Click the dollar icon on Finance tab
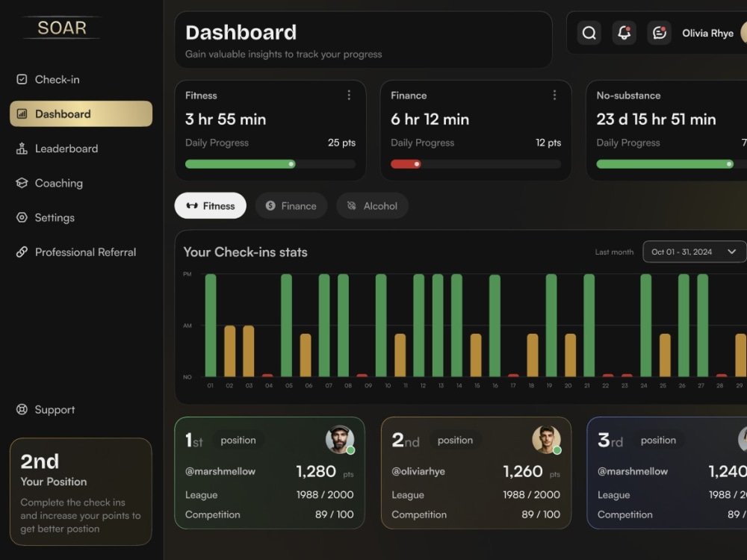 (x=270, y=206)
